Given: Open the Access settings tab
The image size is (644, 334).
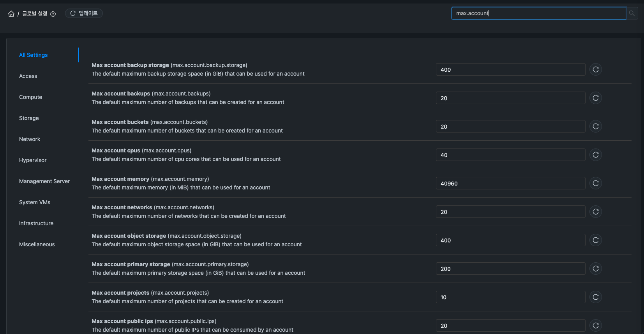Looking at the screenshot, I should 28,76.
